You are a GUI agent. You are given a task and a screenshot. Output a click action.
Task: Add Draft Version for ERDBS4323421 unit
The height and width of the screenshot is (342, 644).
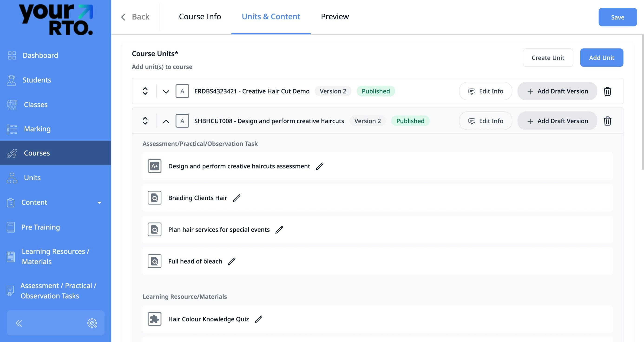[557, 91]
